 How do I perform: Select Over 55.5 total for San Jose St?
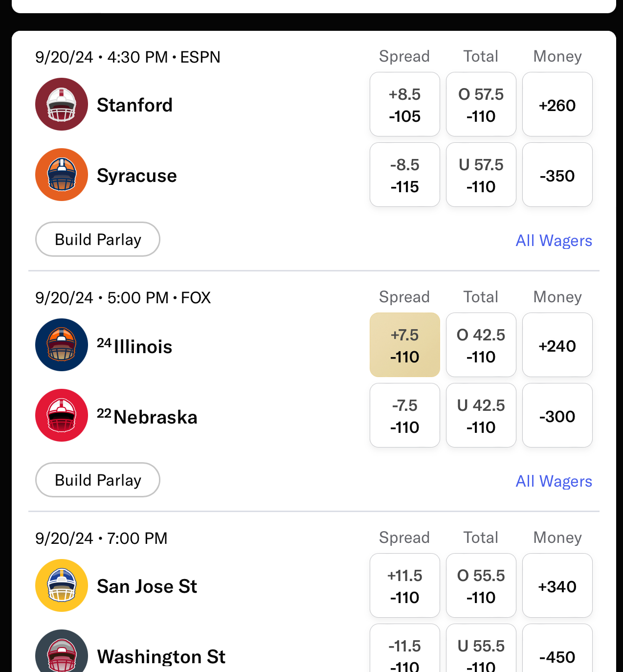[x=481, y=585]
